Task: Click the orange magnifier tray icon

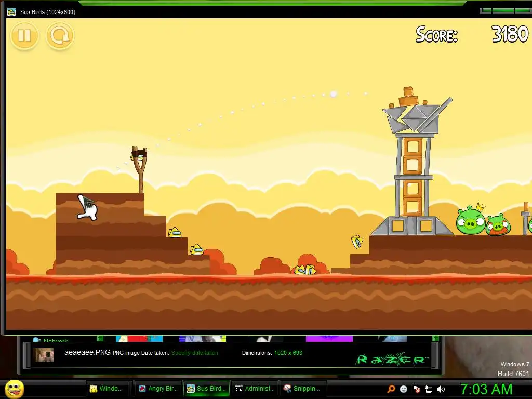Action: 391,389
